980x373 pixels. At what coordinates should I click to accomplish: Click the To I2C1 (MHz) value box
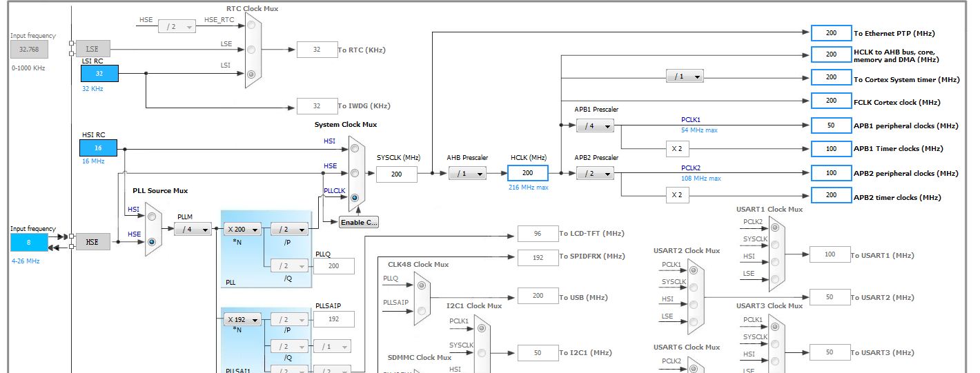coord(538,352)
